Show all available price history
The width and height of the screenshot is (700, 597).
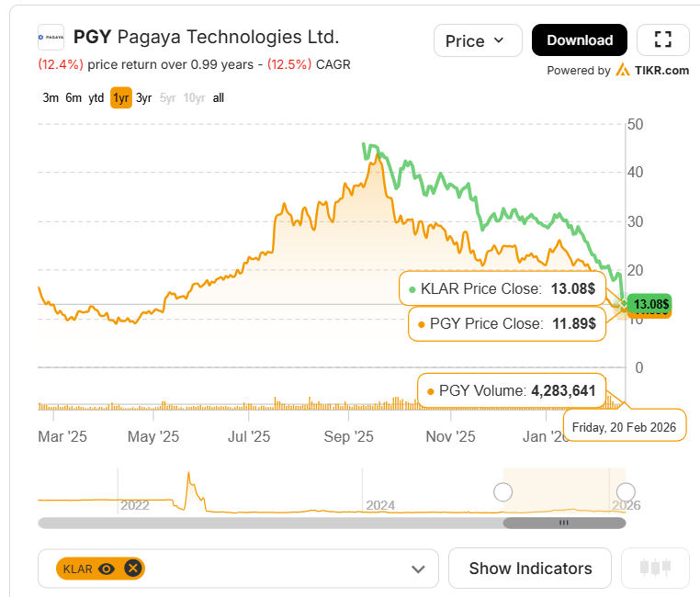pyautogui.click(x=219, y=97)
